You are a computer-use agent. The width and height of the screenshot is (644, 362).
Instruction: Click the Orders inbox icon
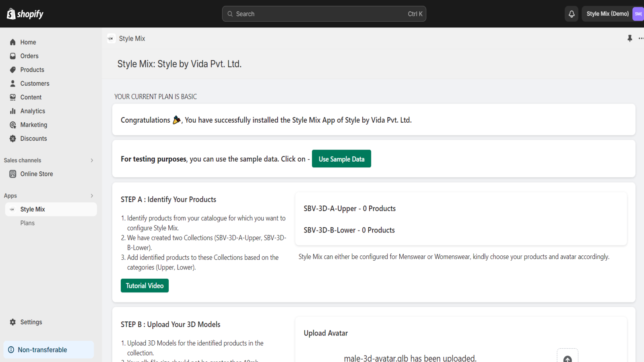13,56
